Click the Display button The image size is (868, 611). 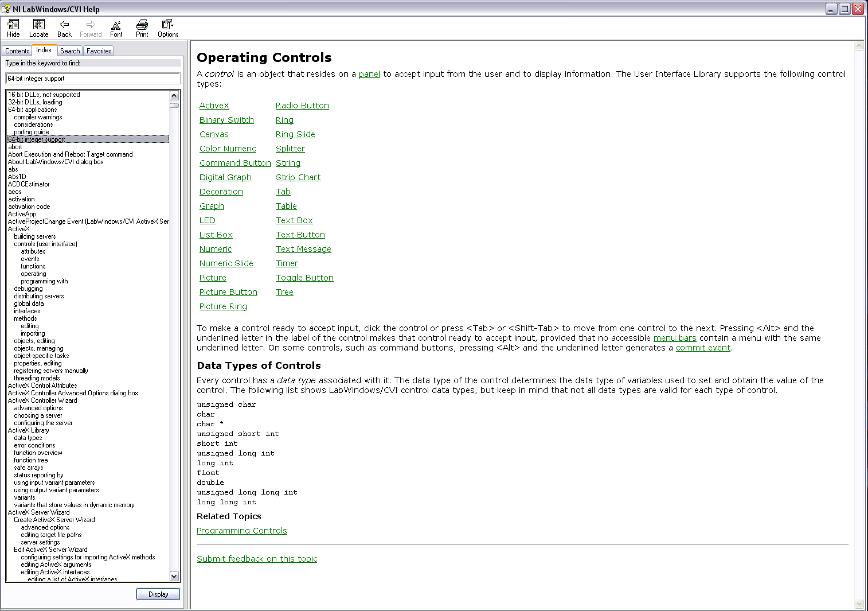tap(158, 594)
